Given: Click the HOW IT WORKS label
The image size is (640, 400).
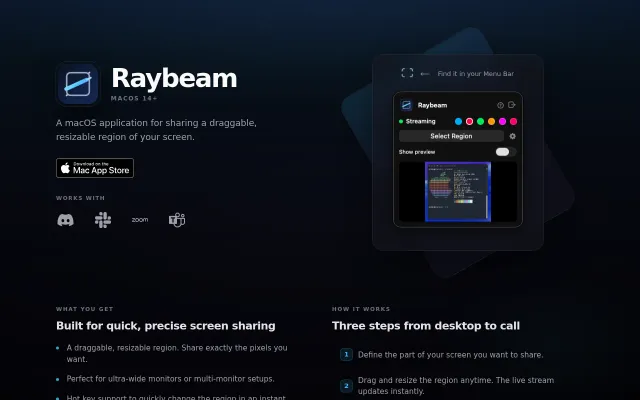Looking at the screenshot, I should tap(361, 309).
